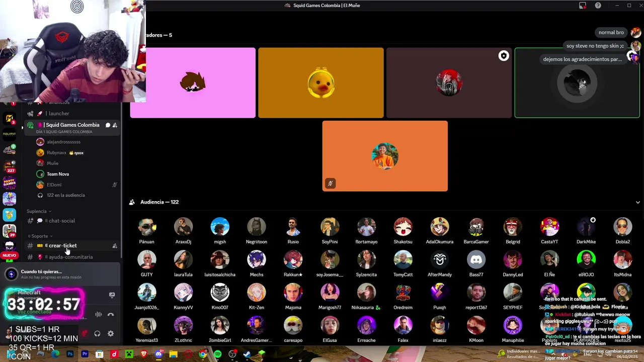Open the yellow M server icon
This screenshot has height=362, width=644.
coord(10,118)
